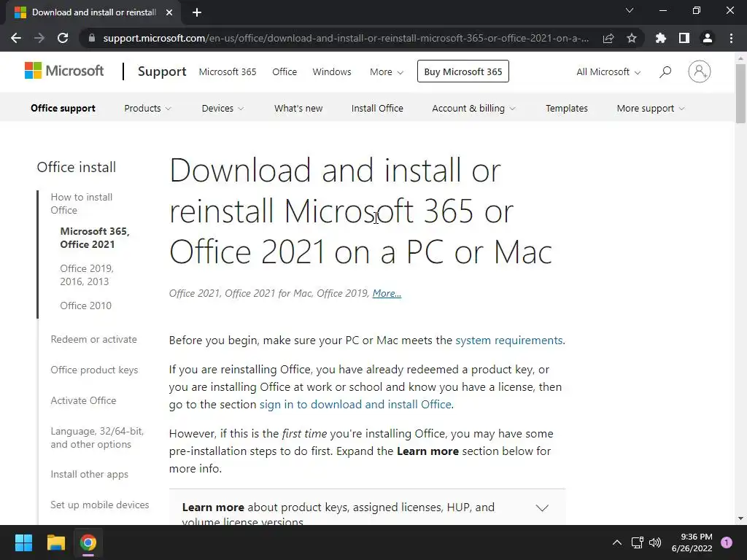Image resolution: width=747 pixels, height=560 pixels.
Task: Show hidden system tray icons
Action: (x=617, y=542)
